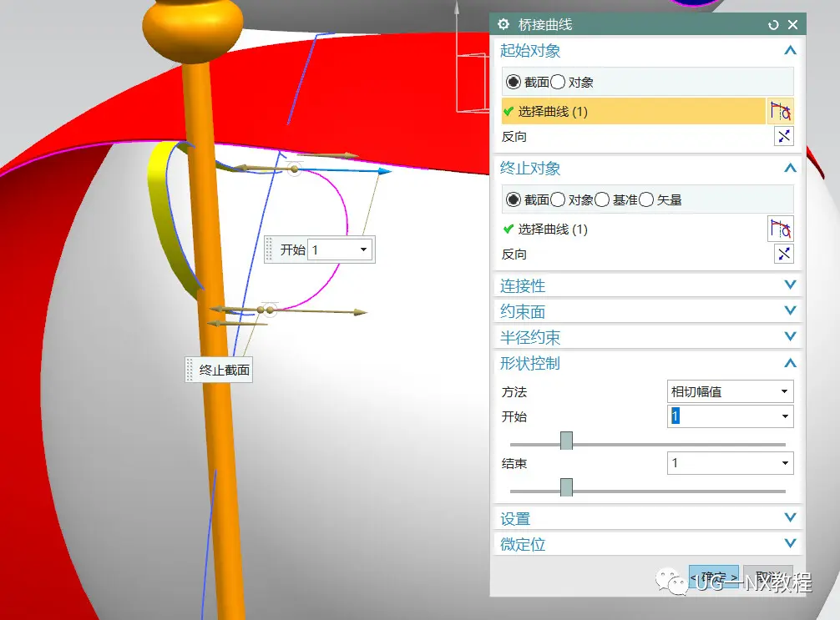Collapse the 终止对象 section
Image resolution: width=840 pixels, height=620 pixels.
click(x=790, y=168)
